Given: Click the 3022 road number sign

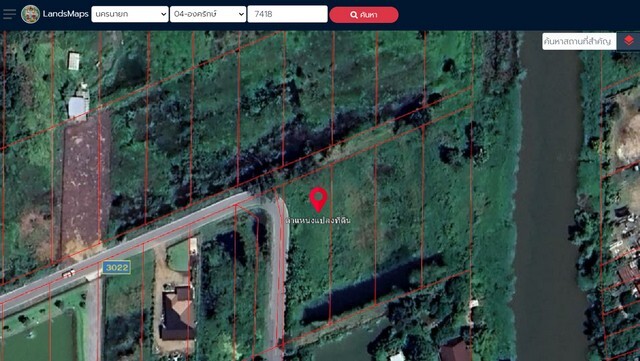Looking at the screenshot, I should (116, 267).
